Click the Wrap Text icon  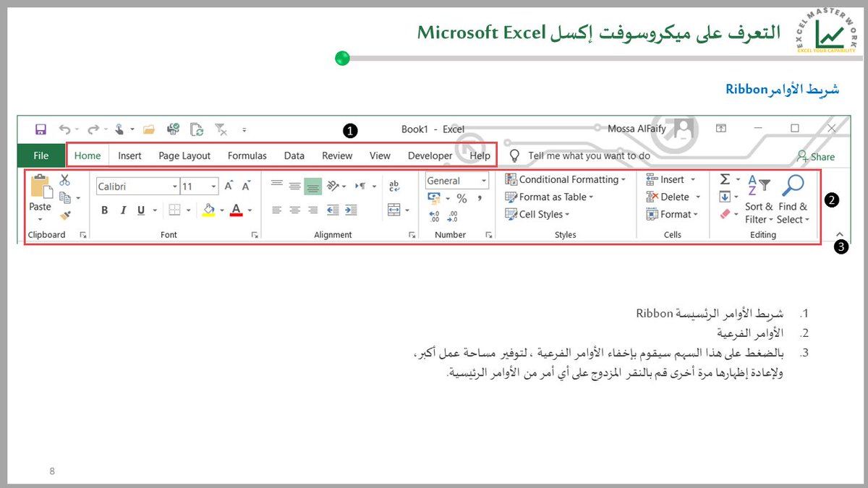[x=394, y=187]
